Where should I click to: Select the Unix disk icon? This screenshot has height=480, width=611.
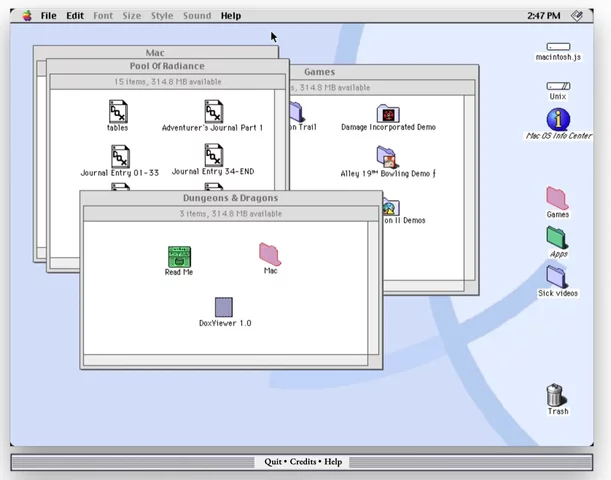point(558,86)
